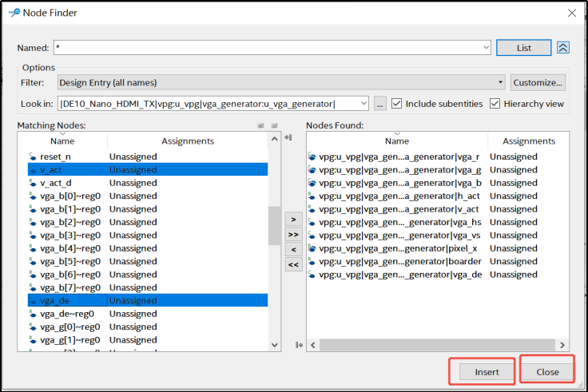Click the collapse-all icon above Matching Nodes
The height and width of the screenshot is (392, 588).
(x=274, y=125)
